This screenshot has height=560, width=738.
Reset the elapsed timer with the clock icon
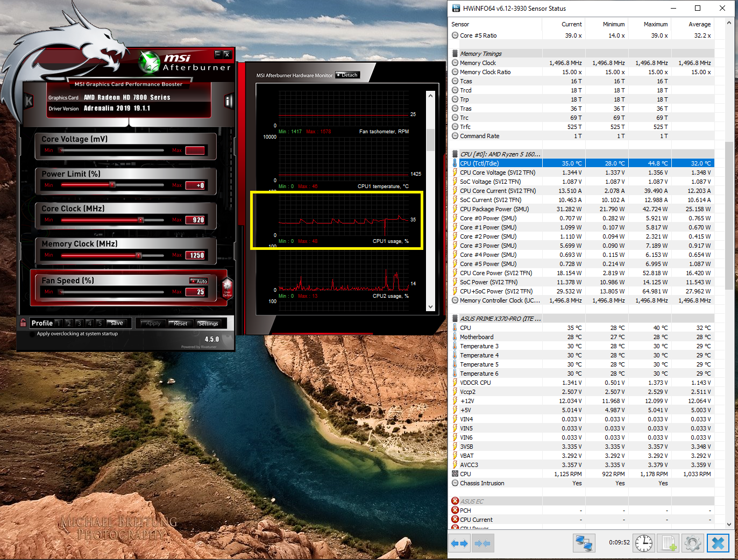point(644,543)
